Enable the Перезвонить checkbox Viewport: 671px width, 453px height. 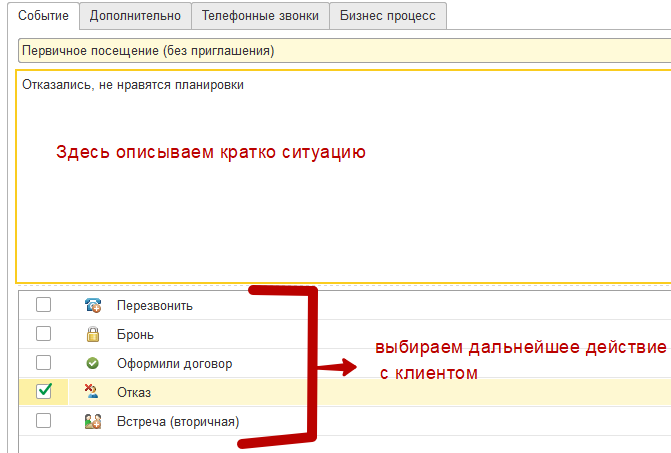(x=44, y=306)
